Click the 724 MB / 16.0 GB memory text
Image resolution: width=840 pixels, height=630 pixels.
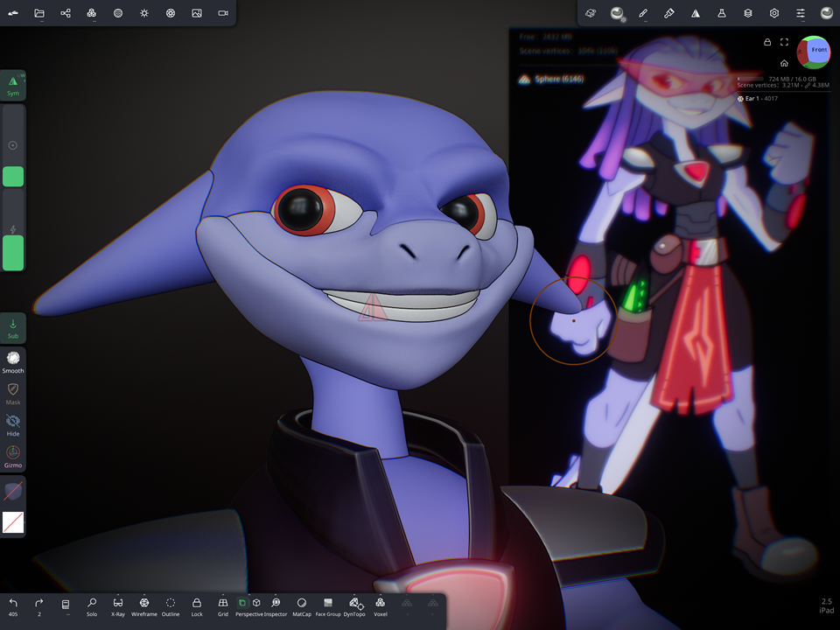[793, 79]
